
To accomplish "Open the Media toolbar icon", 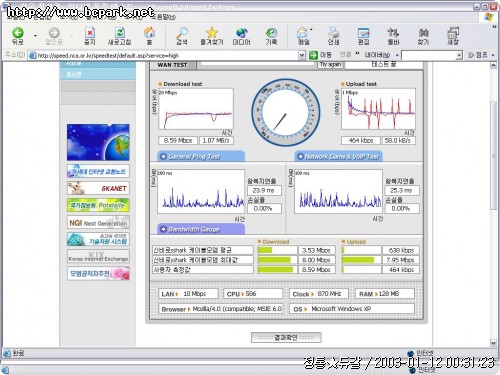I will click(x=241, y=33).
